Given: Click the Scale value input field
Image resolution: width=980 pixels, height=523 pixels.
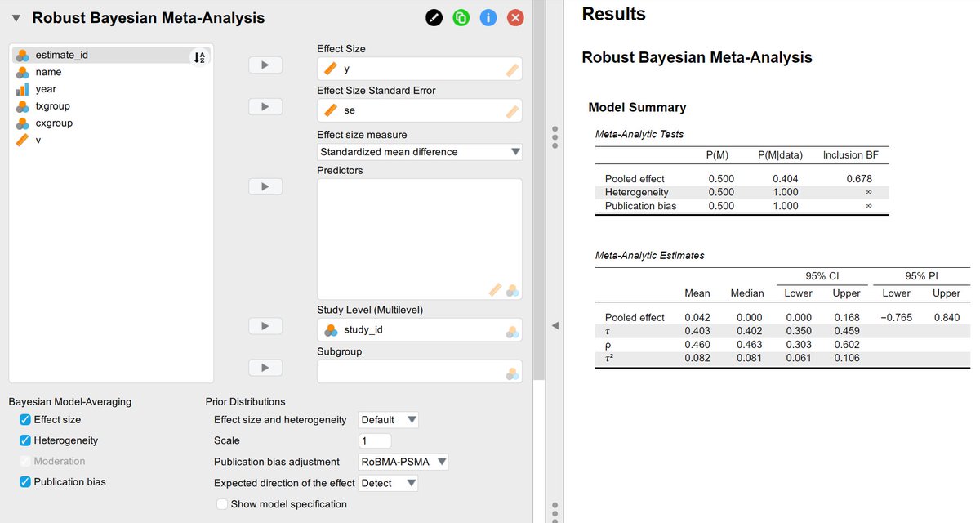Looking at the screenshot, I should pyautogui.click(x=374, y=440).
